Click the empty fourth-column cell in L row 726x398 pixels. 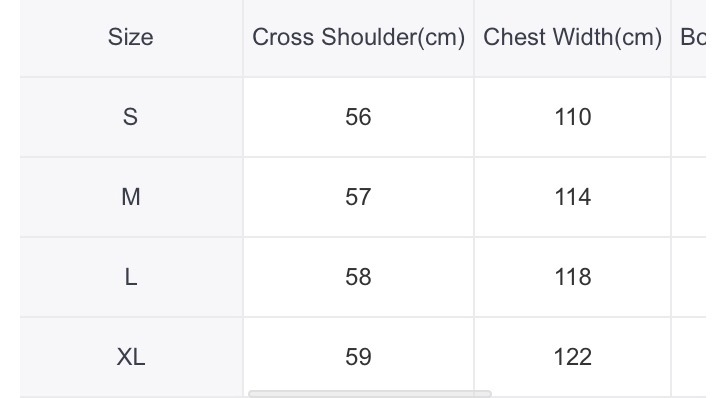click(688, 277)
